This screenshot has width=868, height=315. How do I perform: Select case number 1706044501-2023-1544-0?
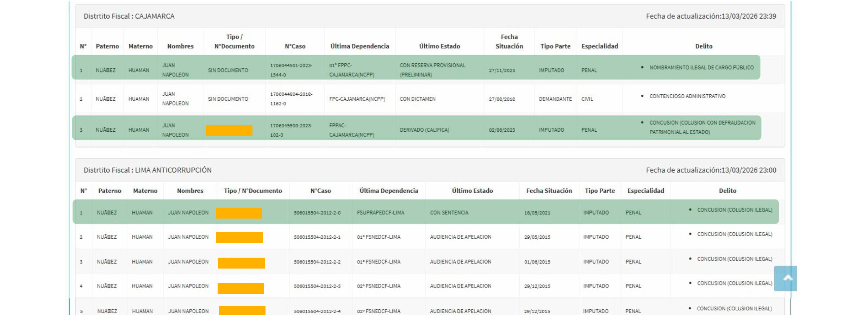[291, 70]
